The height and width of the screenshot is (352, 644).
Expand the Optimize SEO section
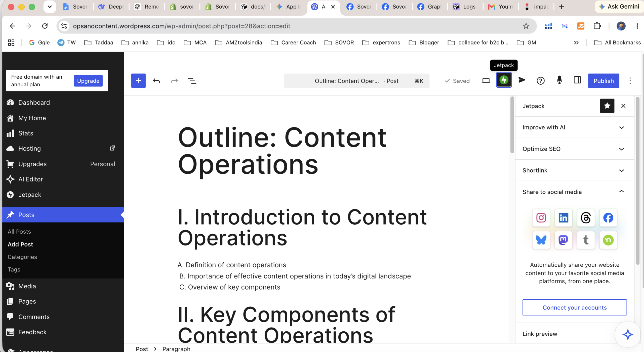pos(575,149)
